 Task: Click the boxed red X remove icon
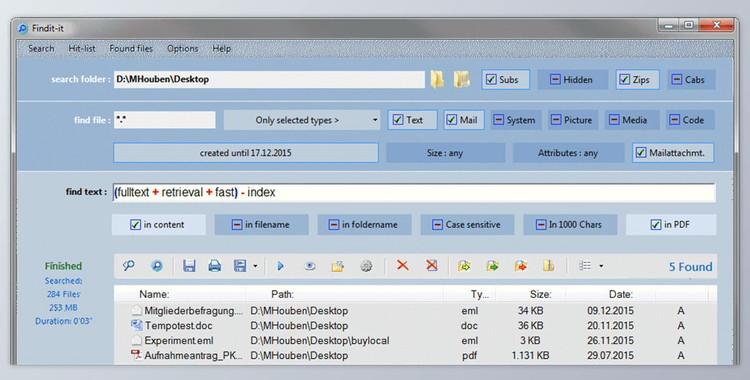tap(432, 265)
